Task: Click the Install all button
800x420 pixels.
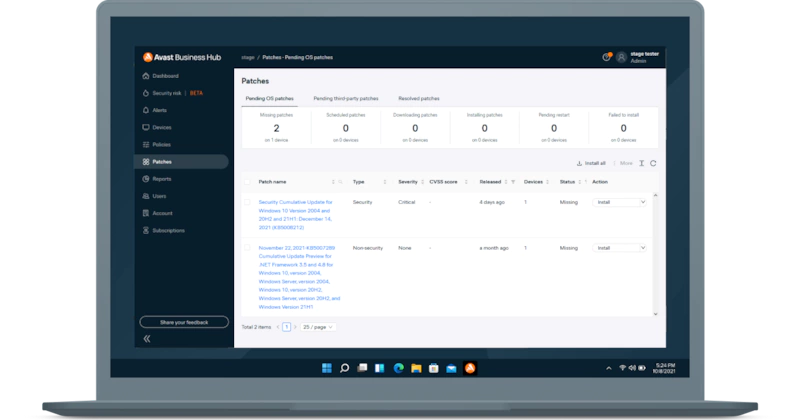Action: 591,163
